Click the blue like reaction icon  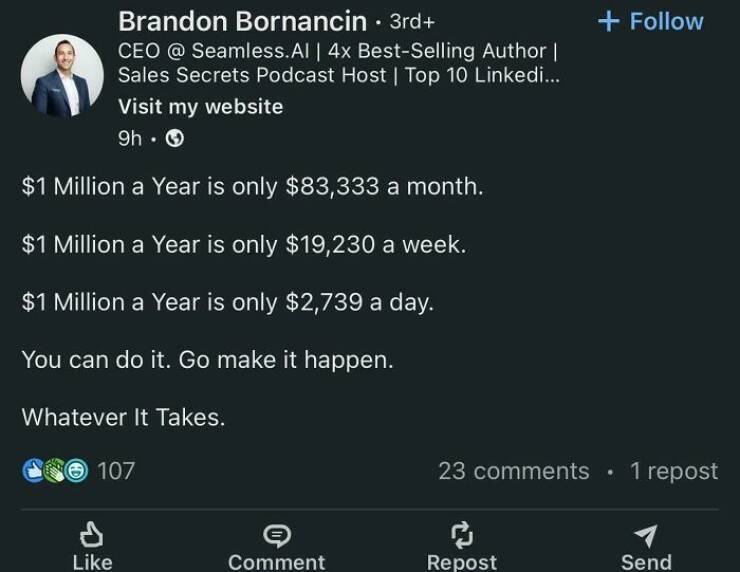33,471
